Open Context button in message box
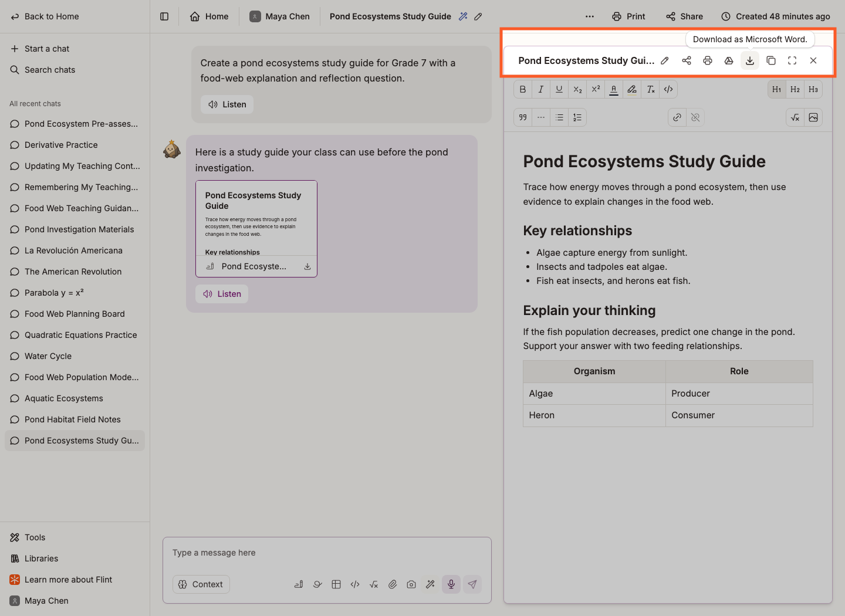845x616 pixels. [201, 584]
